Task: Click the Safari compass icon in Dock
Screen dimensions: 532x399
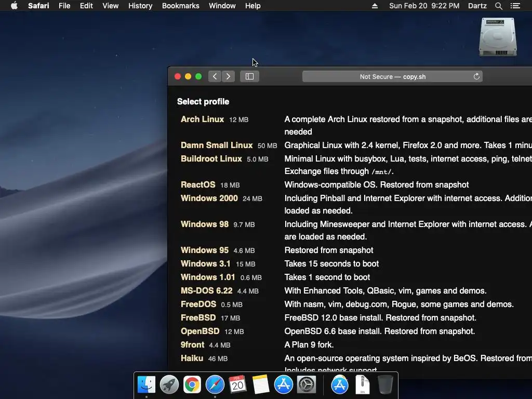Action: click(x=215, y=384)
